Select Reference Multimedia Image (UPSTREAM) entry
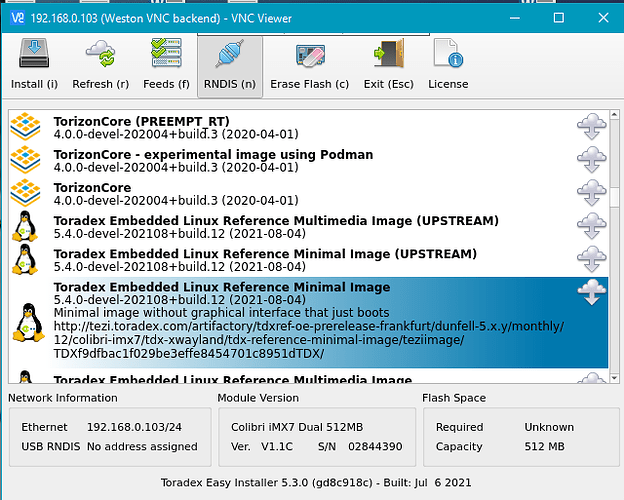 click(x=308, y=226)
